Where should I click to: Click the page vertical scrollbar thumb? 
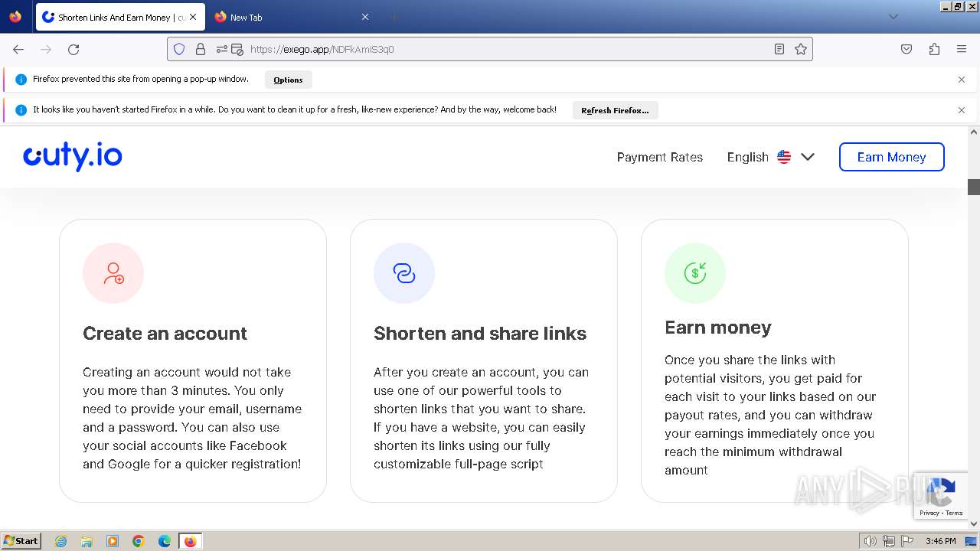(x=974, y=187)
